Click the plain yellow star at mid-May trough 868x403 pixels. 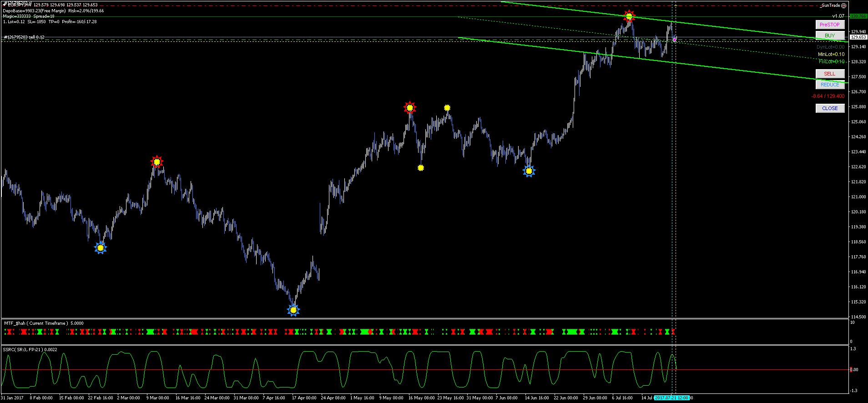421,168
